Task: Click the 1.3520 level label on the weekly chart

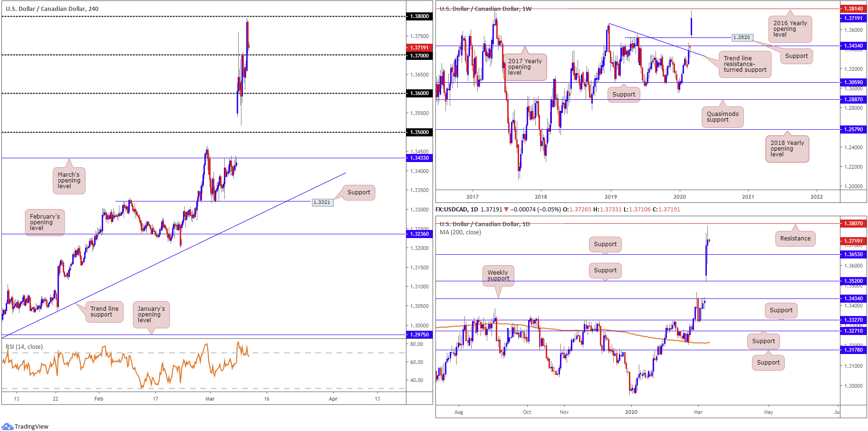Action: coord(742,37)
